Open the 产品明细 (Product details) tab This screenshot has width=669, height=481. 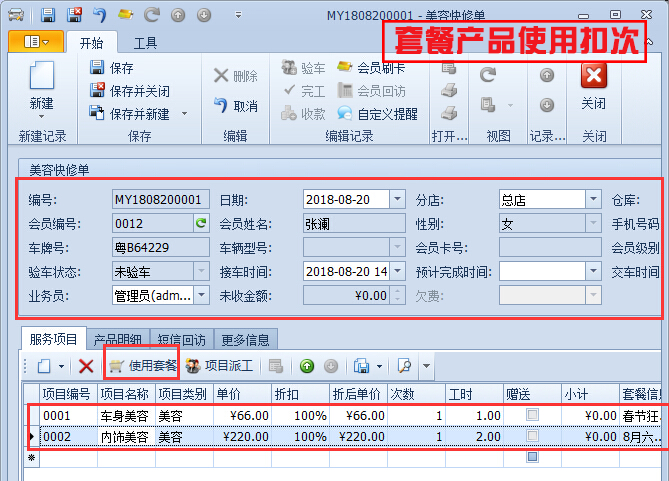click(118, 340)
